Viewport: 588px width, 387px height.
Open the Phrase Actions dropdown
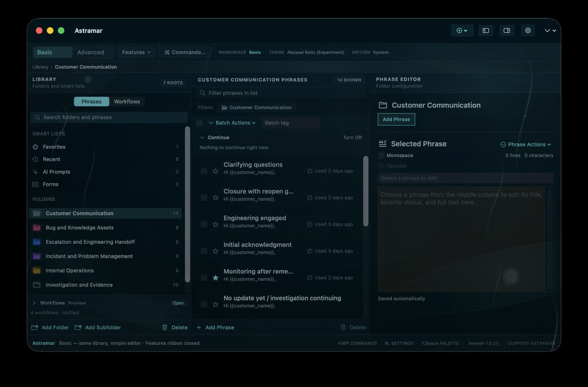(526, 145)
